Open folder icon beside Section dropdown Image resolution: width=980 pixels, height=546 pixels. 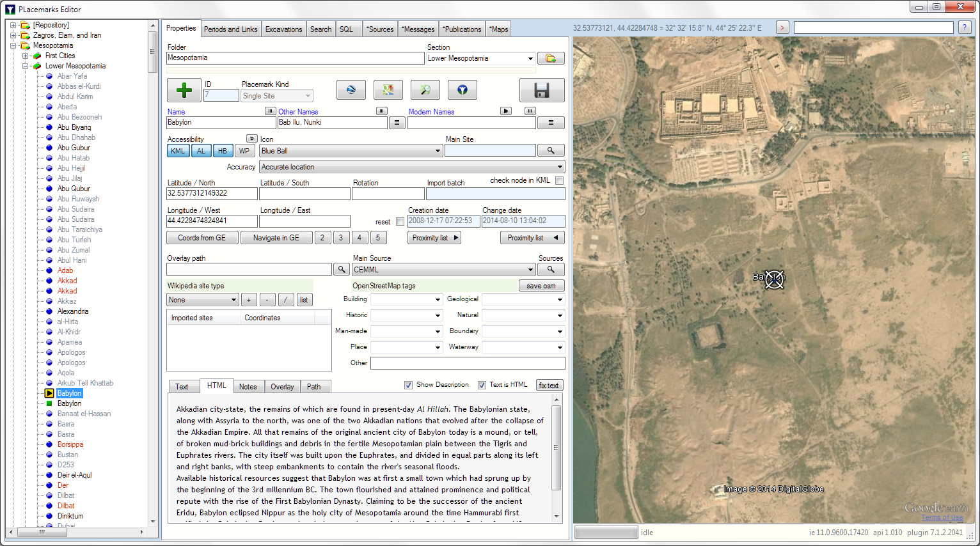550,58
